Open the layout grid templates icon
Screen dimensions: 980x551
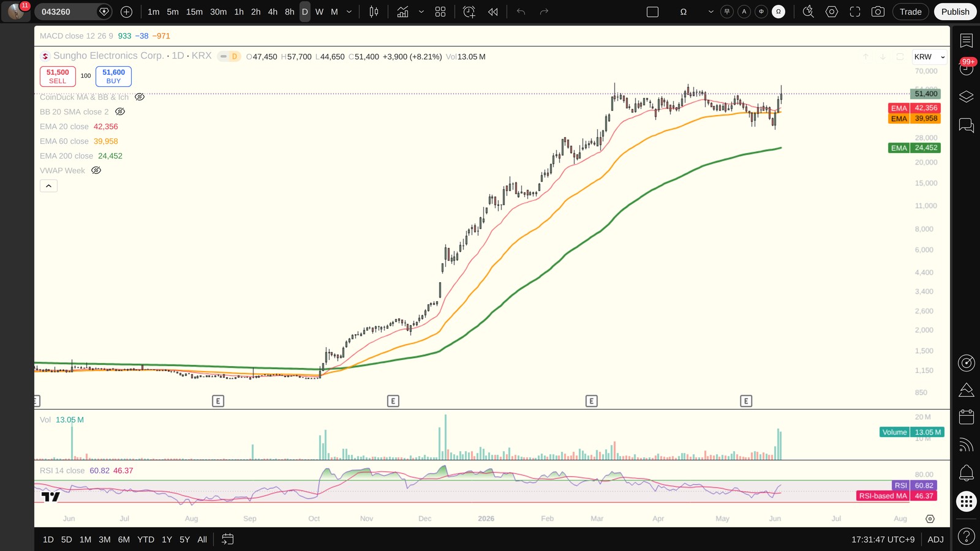[440, 12]
